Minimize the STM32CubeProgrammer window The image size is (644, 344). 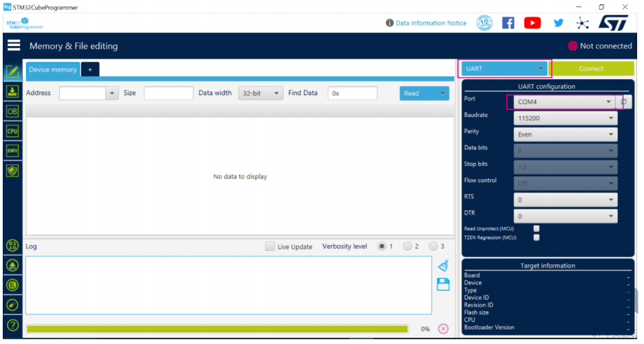(579, 7)
